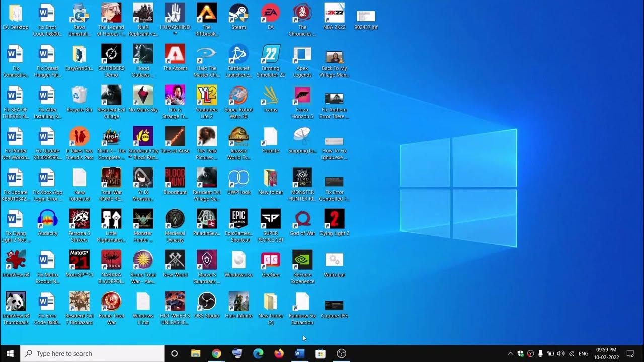
Task: Open the Battle.net Launcher shortcut
Action: click(x=238, y=61)
